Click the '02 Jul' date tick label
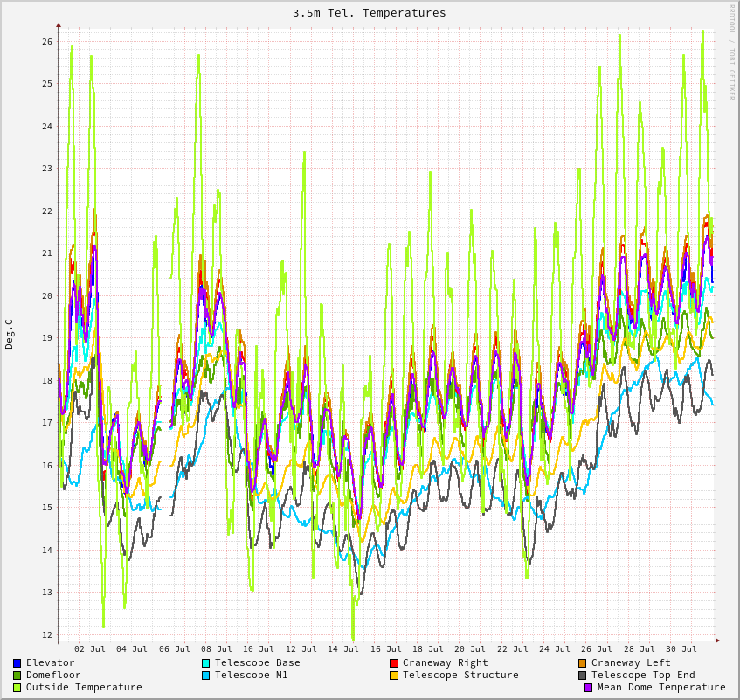 (x=90, y=649)
